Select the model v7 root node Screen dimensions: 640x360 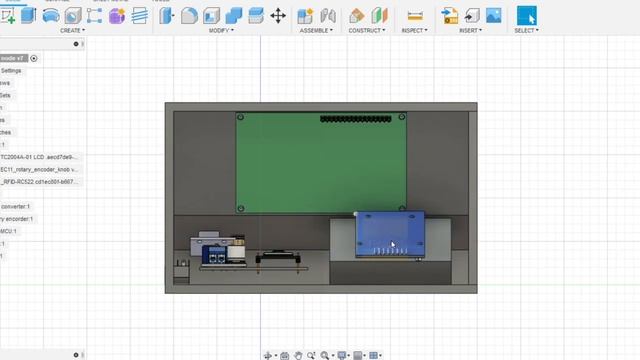[x=13, y=58]
